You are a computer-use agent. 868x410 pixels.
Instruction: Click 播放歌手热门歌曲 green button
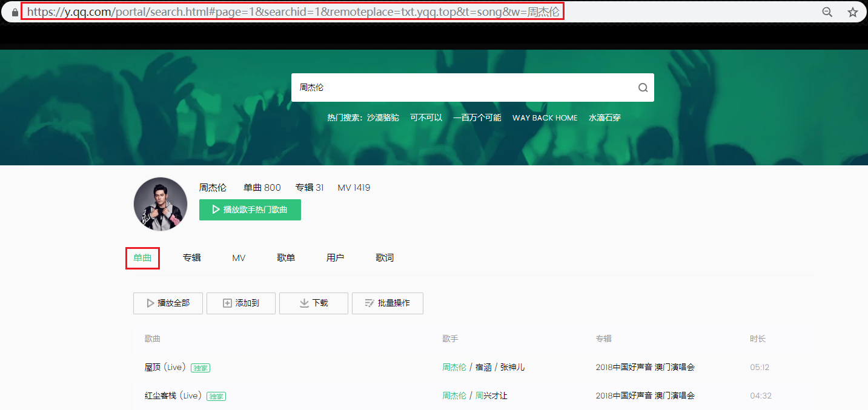[250, 210]
